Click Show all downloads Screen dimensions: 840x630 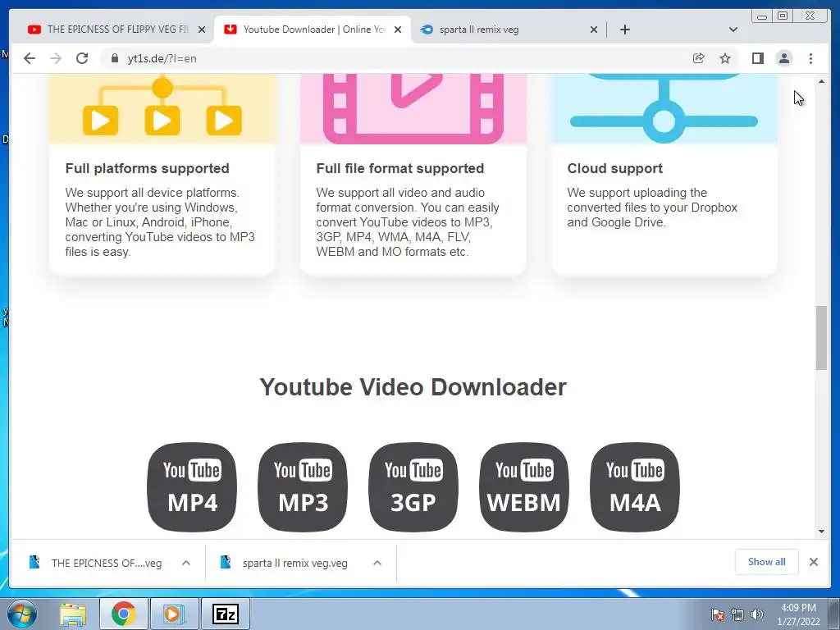pos(767,561)
